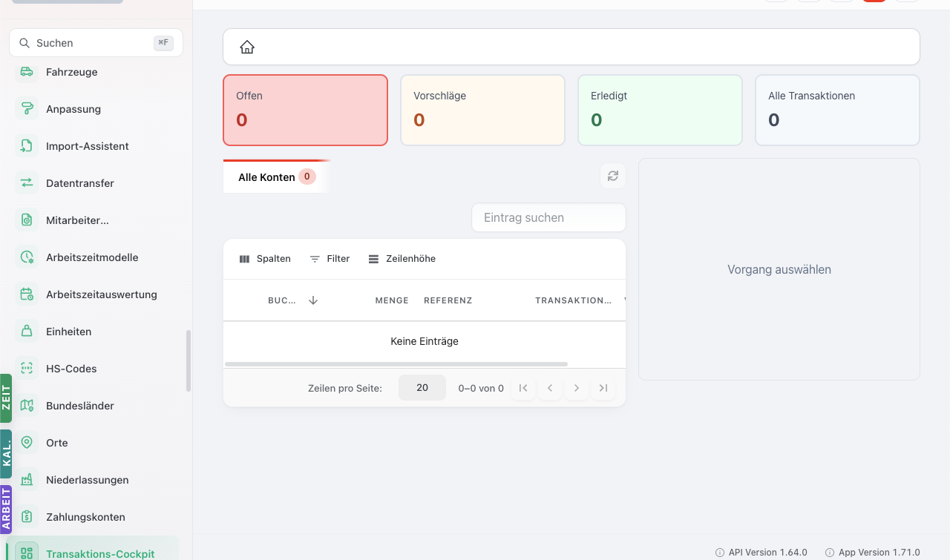Open Anpassung paint roller icon
The width and height of the screenshot is (950, 560).
[x=27, y=109]
